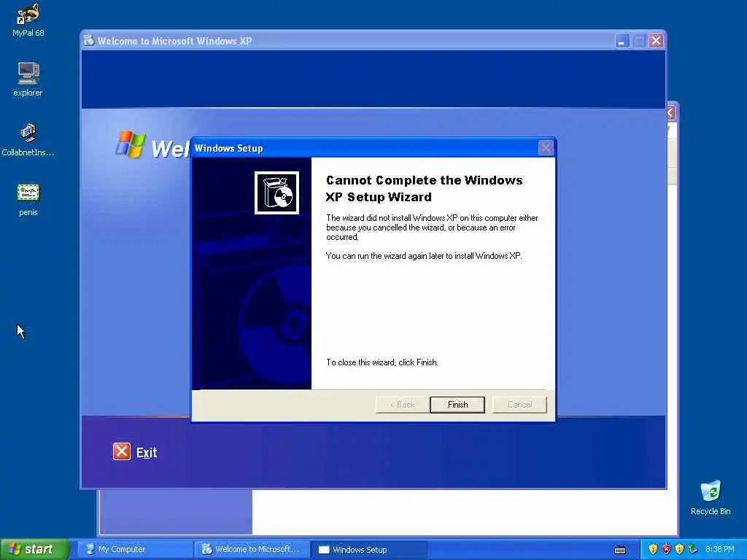Click the Finish button in Windows Setup
This screenshot has height=560, width=747.
pyautogui.click(x=457, y=405)
